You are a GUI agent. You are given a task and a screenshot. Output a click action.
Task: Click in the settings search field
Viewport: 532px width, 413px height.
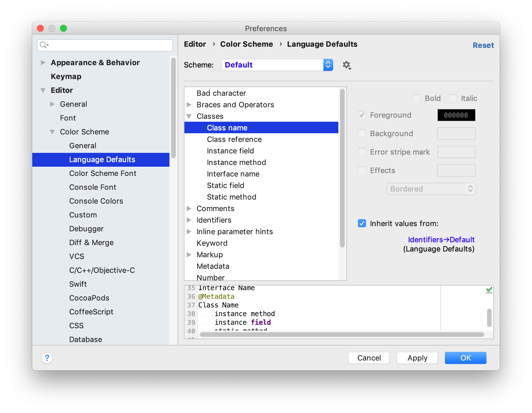(x=105, y=45)
